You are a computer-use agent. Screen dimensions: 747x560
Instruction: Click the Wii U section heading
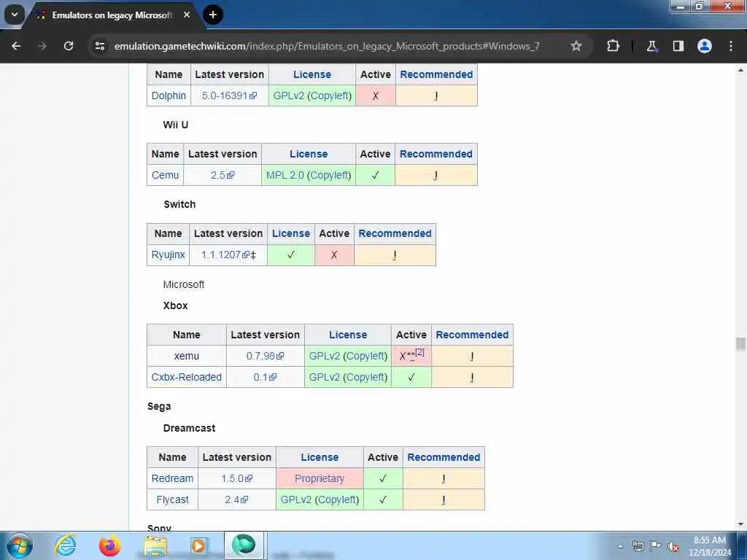(175, 125)
